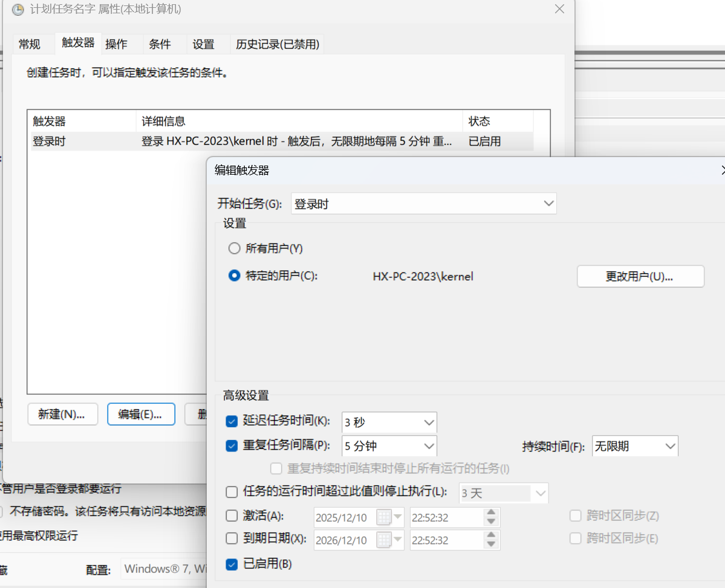Select the 所有用户 radio option
725x588 pixels.
(235, 248)
